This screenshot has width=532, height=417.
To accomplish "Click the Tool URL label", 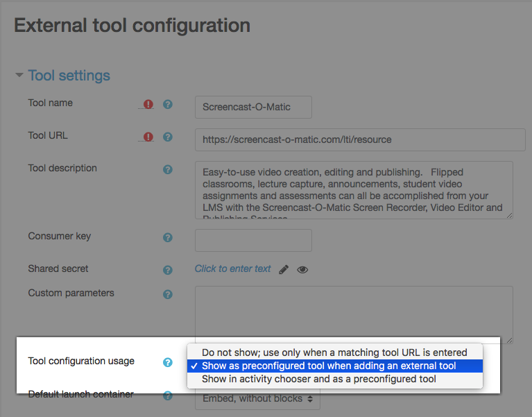I will 48,135.
